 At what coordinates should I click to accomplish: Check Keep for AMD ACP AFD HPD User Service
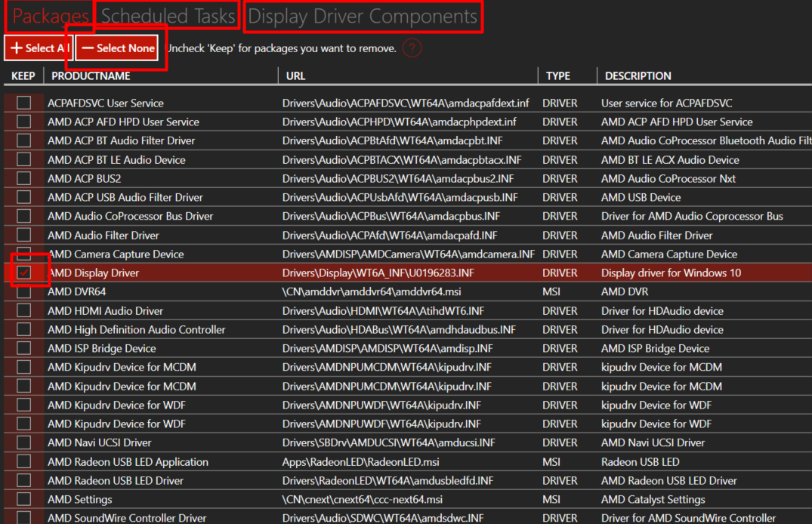click(x=24, y=122)
